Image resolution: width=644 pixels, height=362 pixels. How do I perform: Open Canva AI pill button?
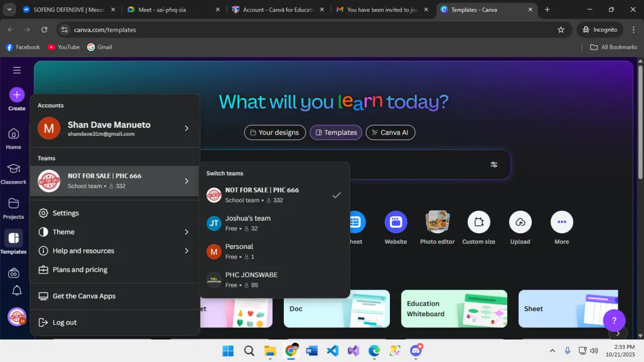[390, 132]
